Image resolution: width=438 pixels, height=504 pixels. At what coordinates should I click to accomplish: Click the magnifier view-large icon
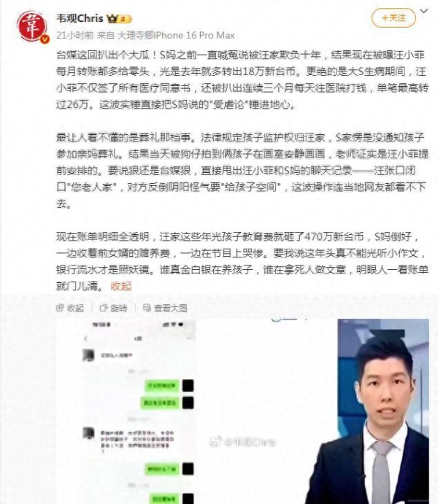147,308
